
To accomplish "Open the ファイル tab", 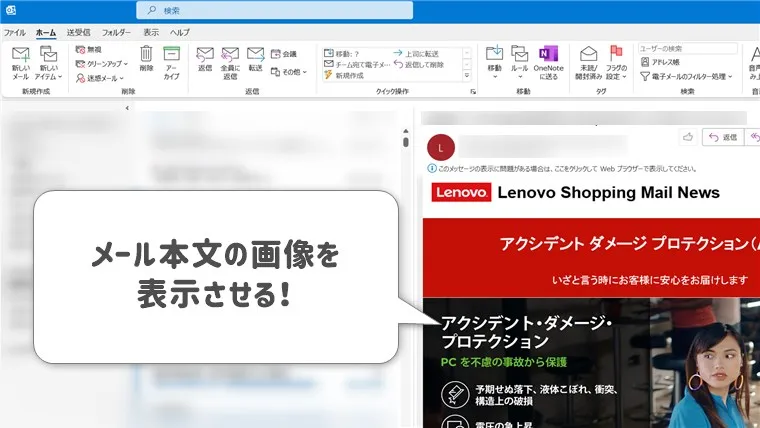I will click(x=15, y=32).
